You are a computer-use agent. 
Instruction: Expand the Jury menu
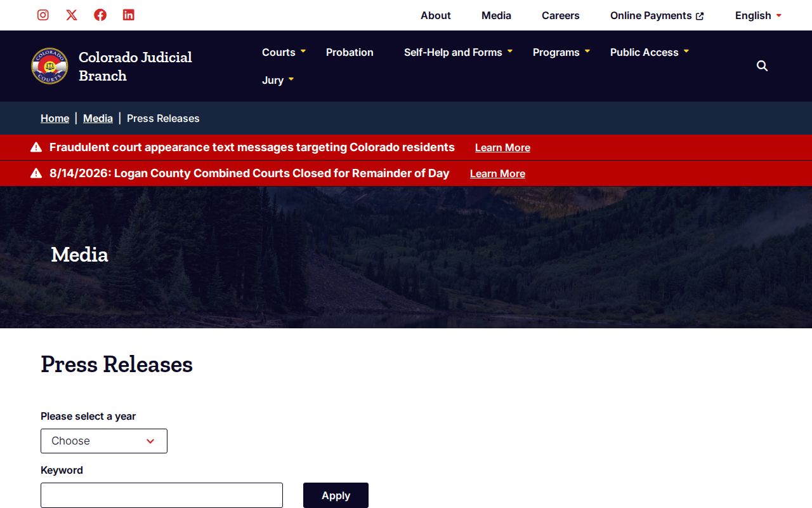(x=278, y=80)
